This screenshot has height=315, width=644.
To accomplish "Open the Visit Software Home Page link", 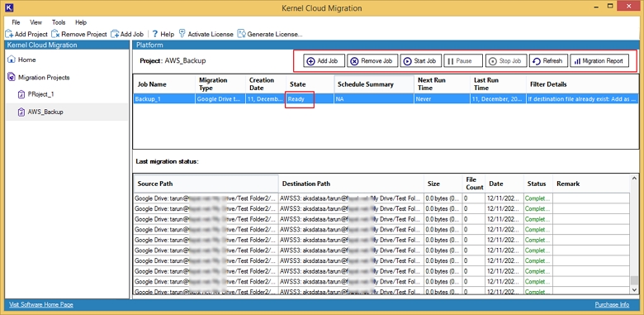I will coord(41,305).
